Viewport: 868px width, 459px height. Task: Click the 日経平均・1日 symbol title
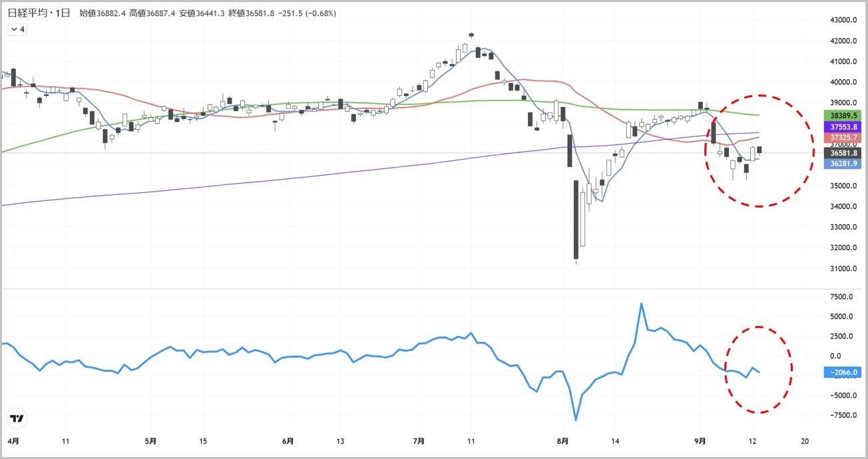(x=39, y=13)
